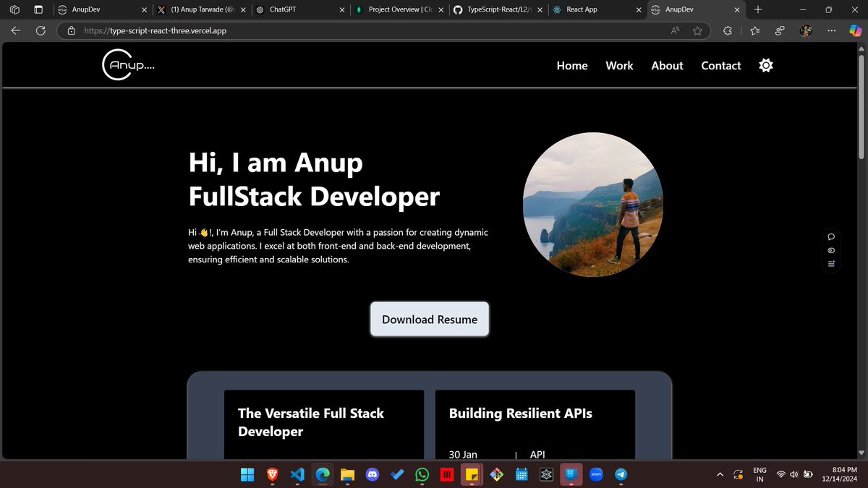Open WhatsApp from the taskbar

tap(422, 474)
